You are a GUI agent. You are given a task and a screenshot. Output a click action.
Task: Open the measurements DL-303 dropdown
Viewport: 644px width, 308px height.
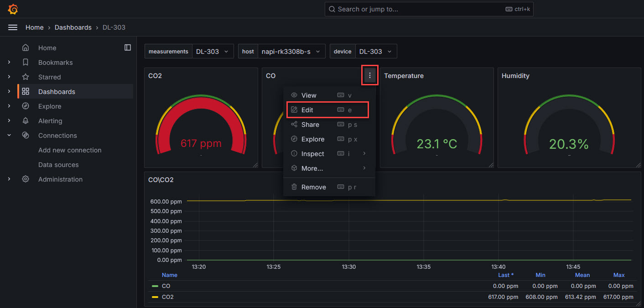(213, 51)
